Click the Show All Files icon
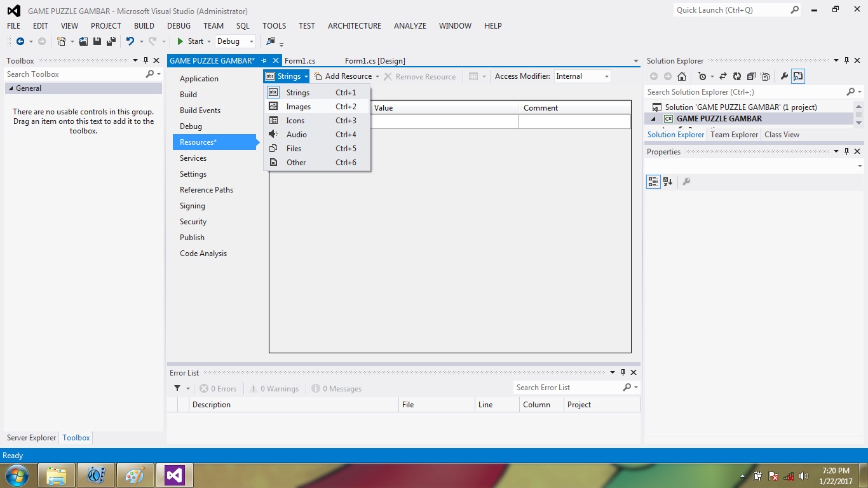Viewport: 868px width, 488px height. 765,76
